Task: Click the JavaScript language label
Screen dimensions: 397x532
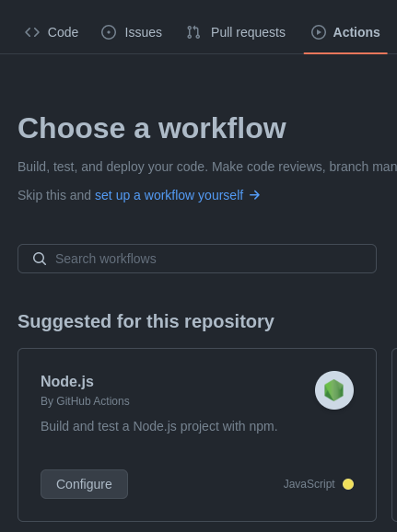Action: click(309, 484)
